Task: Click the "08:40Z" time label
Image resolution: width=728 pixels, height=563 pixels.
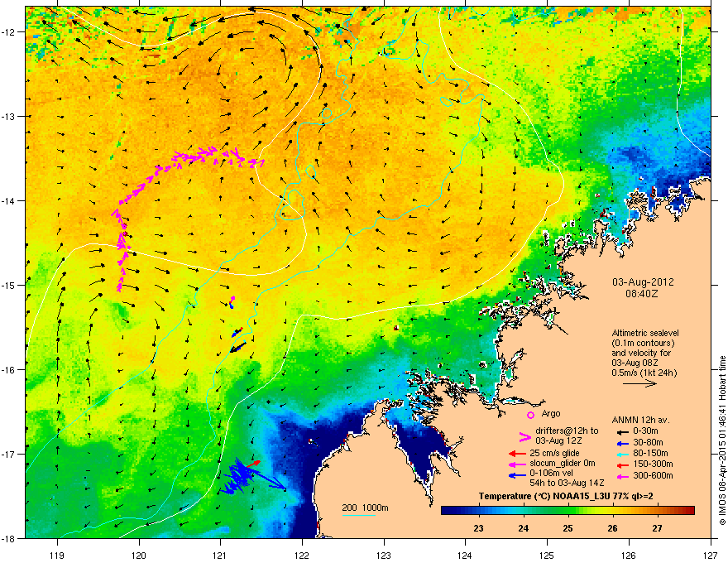Action: tap(642, 294)
